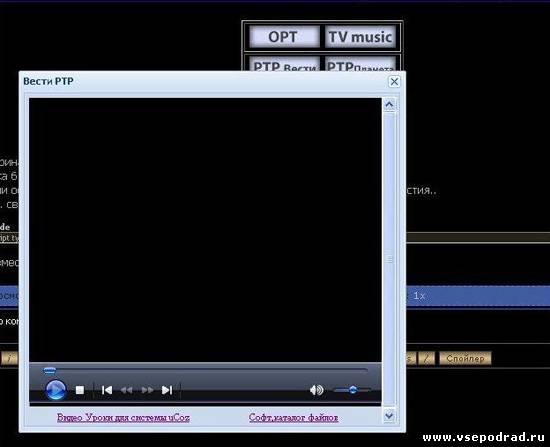Jump to previous track in player
Viewport: 550px width, 447px height.
(107, 390)
